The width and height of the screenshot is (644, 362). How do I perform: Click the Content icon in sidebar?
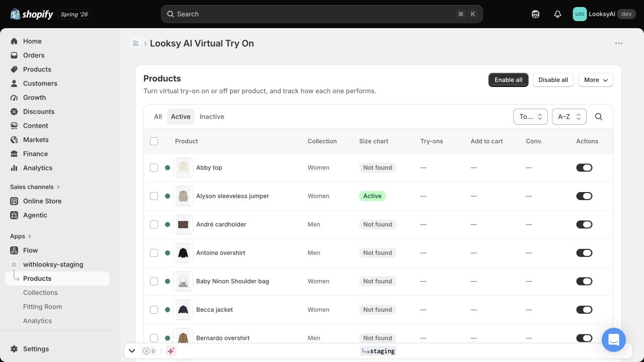[14, 126]
